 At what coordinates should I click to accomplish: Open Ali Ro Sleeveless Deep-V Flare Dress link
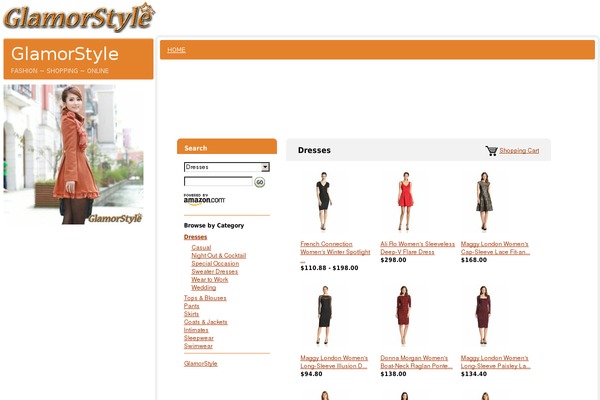point(417,248)
